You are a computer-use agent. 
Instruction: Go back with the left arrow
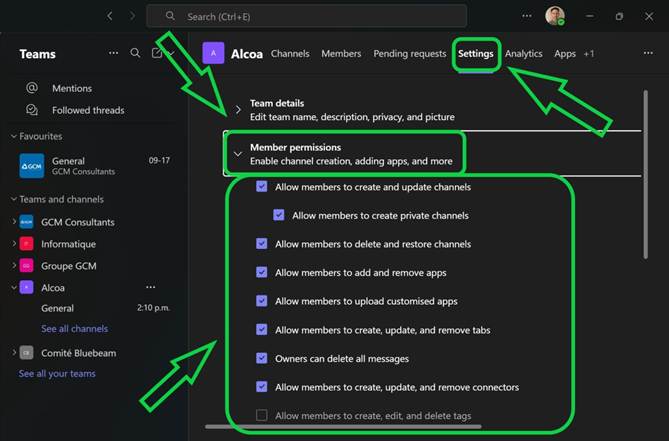(110, 16)
